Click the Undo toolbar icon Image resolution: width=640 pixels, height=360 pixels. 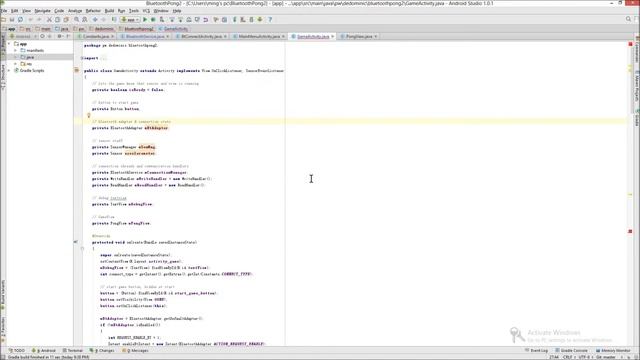pyautogui.click(x=31, y=20)
